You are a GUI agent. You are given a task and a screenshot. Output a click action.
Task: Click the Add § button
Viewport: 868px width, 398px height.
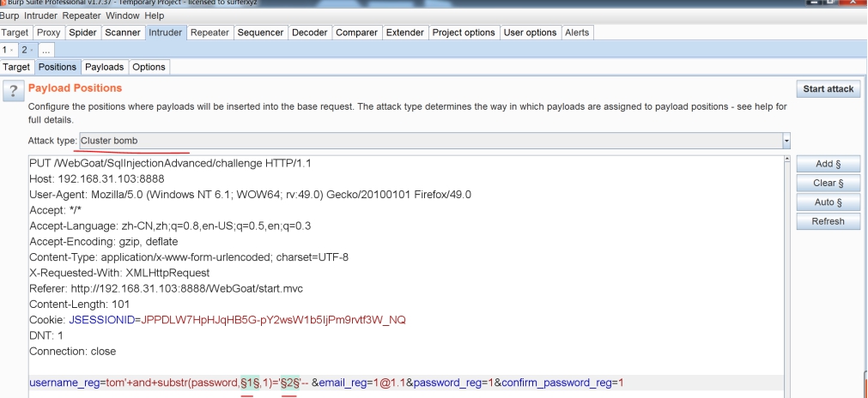tap(829, 164)
